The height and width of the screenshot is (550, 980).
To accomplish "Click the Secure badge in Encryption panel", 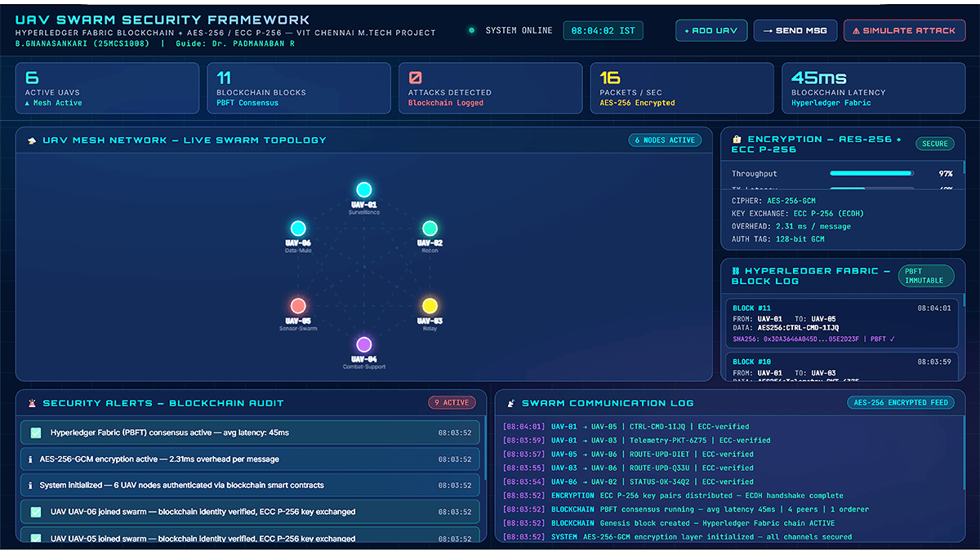I will 935,144.
